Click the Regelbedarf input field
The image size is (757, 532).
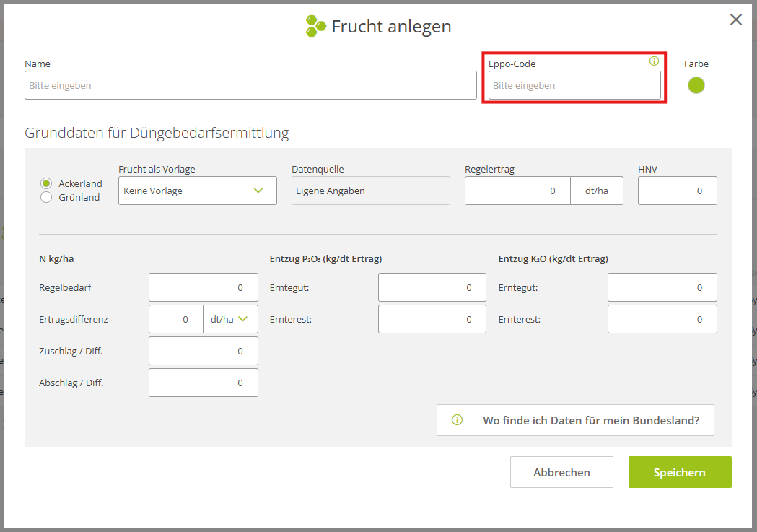point(203,287)
